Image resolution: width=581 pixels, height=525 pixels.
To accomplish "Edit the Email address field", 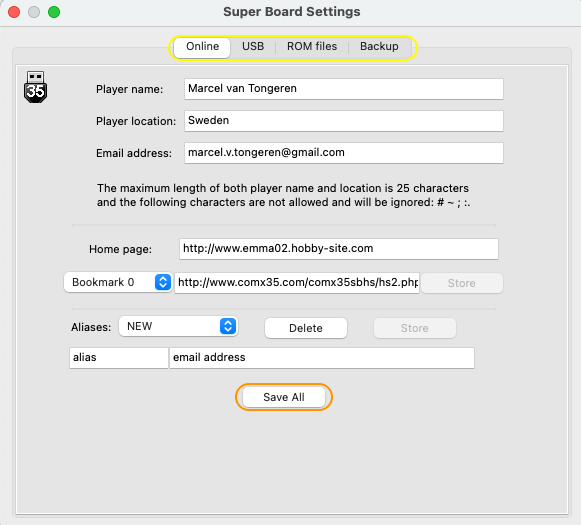I will point(344,153).
